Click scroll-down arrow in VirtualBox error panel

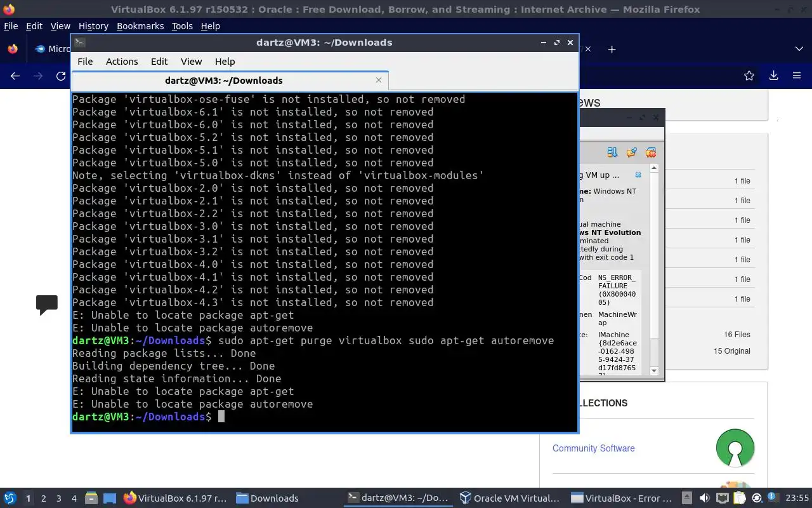point(654,371)
